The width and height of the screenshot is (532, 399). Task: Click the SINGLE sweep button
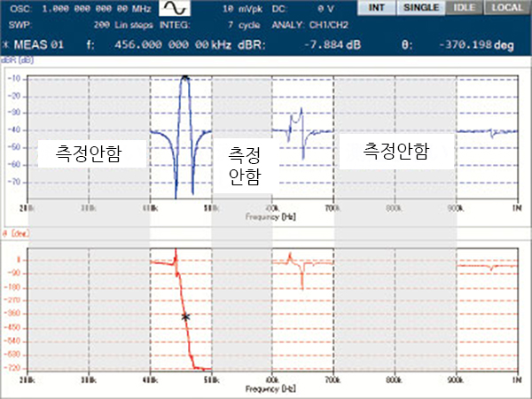421,7
